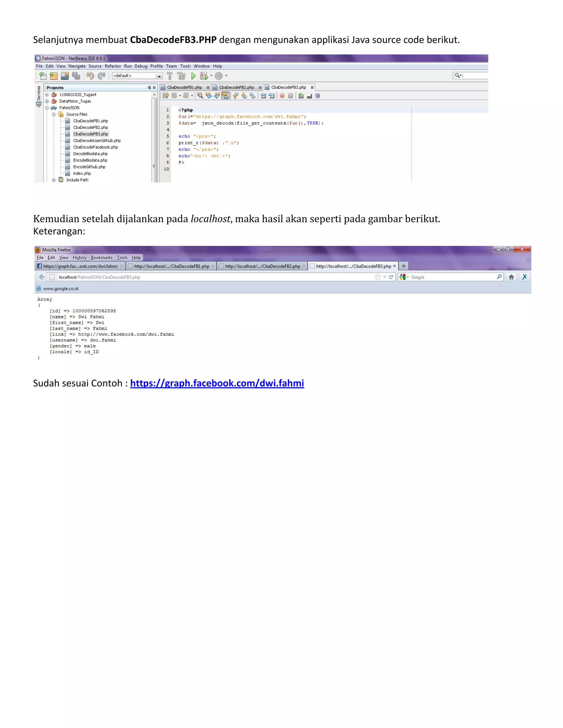Click the Save All icon in NetBeans
The width and height of the screenshot is (563, 728).
[x=76, y=76]
